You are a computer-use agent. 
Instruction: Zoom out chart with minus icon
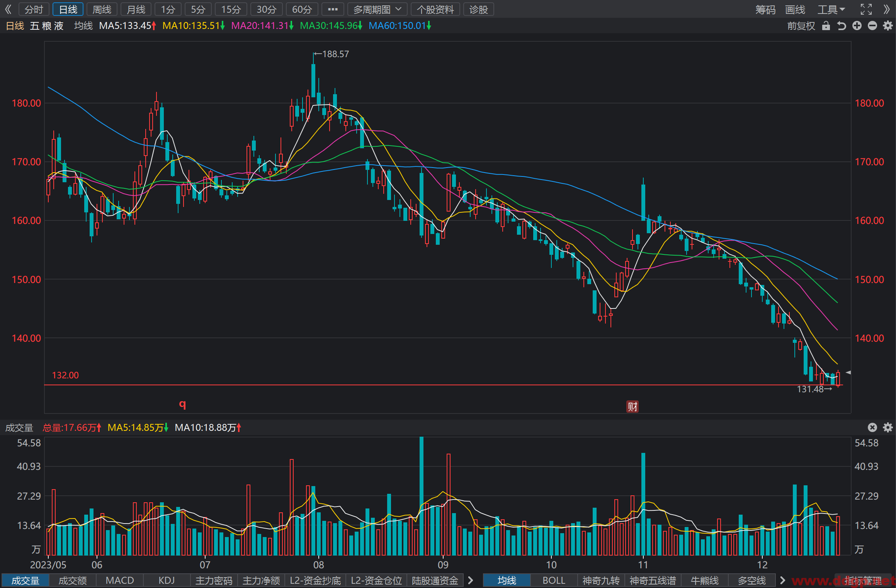point(872,26)
